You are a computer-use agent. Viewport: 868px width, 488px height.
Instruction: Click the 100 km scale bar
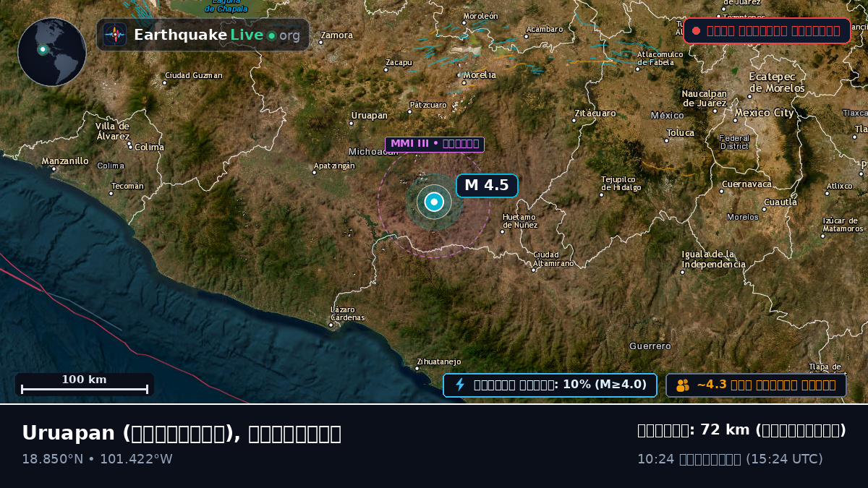tap(85, 385)
